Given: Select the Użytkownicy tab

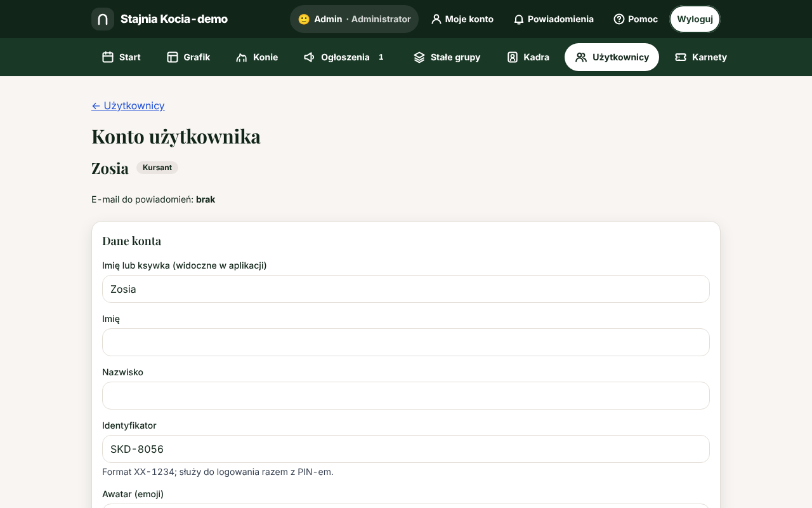Looking at the screenshot, I should coord(612,57).
